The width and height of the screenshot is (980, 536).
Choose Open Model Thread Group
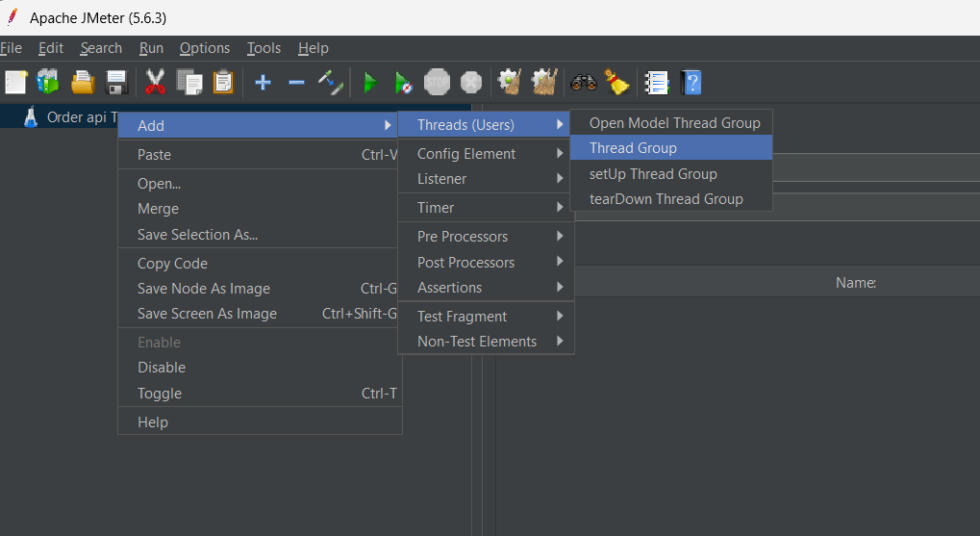click(671, 123)
